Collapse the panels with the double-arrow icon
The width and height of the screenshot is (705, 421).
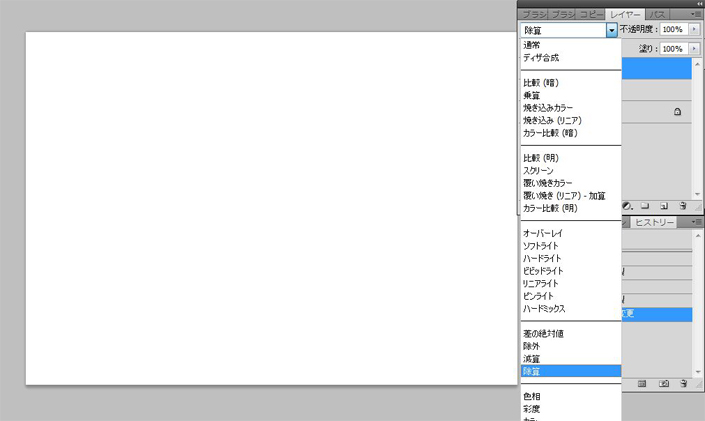click(x=699, y=4)
